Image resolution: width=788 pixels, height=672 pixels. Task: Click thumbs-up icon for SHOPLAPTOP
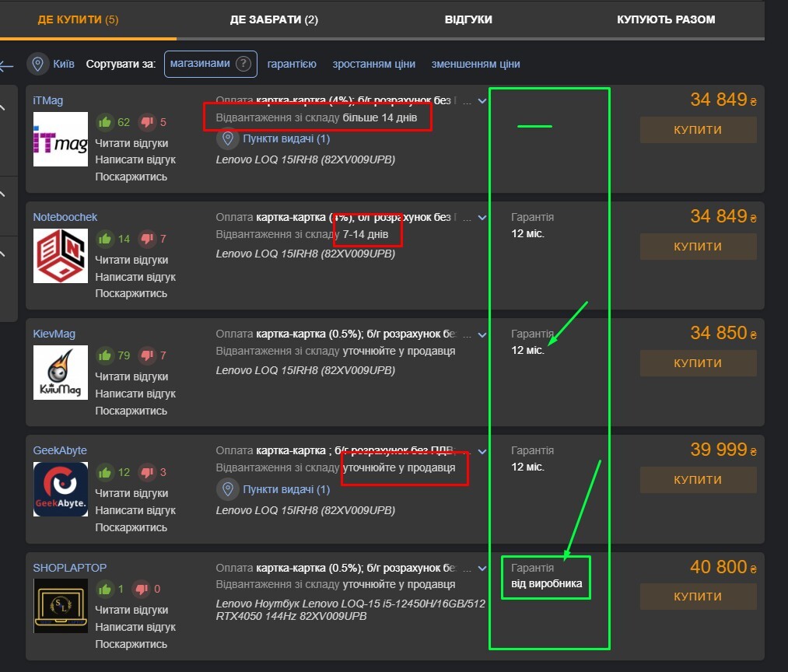click(104, 589)
